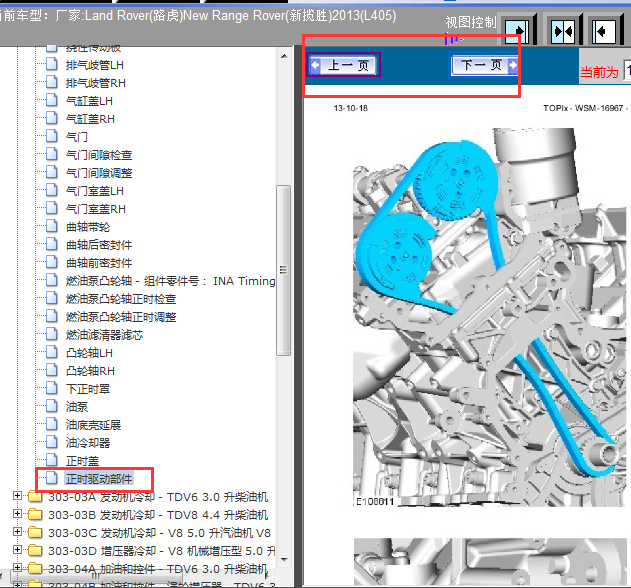Click the 下一页 next page button

pos(484,64)
